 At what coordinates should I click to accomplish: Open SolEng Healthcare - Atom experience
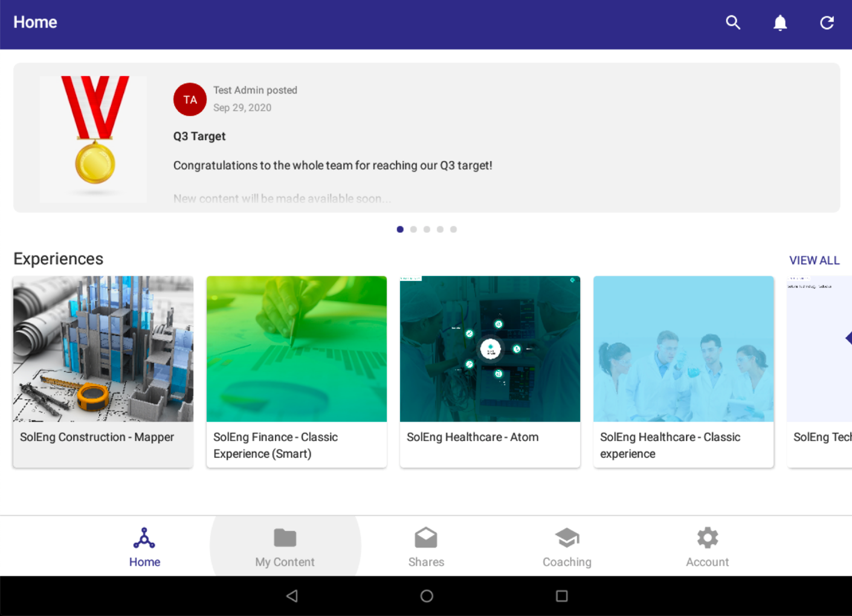489,371
